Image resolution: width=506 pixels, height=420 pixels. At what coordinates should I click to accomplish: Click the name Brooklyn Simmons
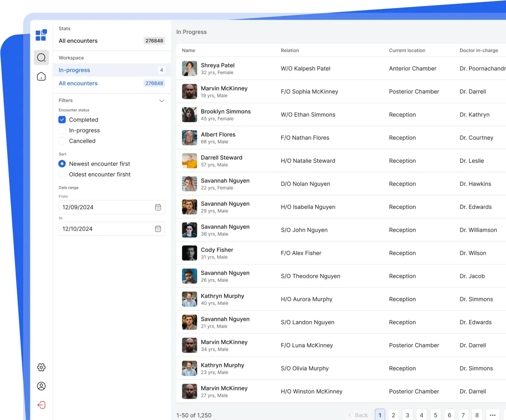[x=226, y=111]
